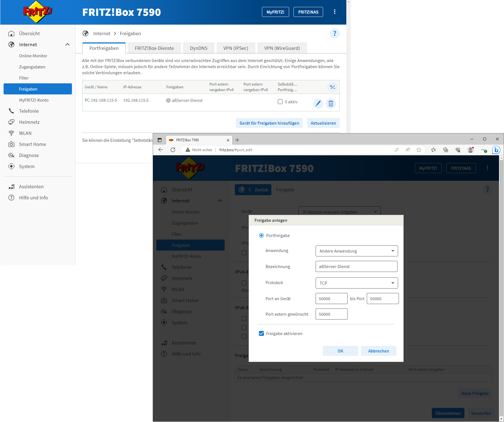Click the Aktualisieren button

(323, 123)
